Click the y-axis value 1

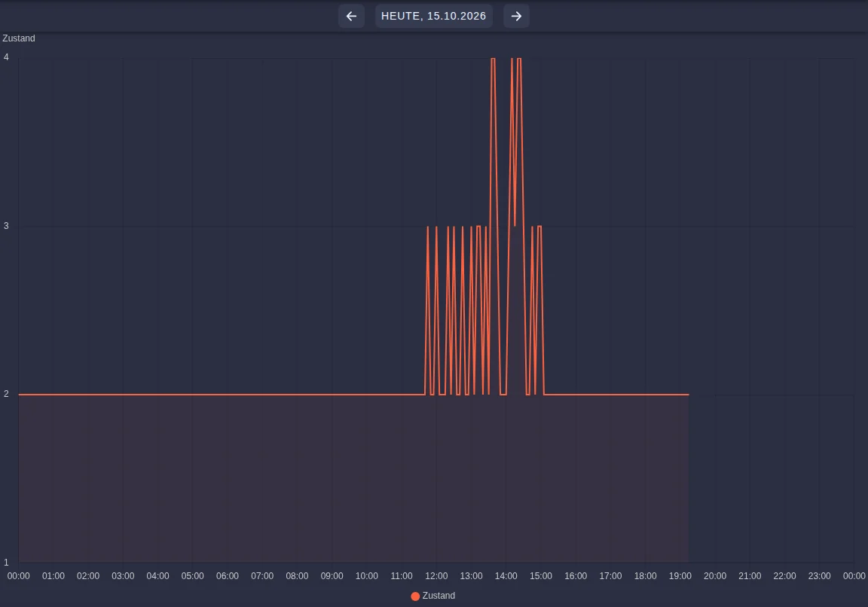[x=6, y=562]
